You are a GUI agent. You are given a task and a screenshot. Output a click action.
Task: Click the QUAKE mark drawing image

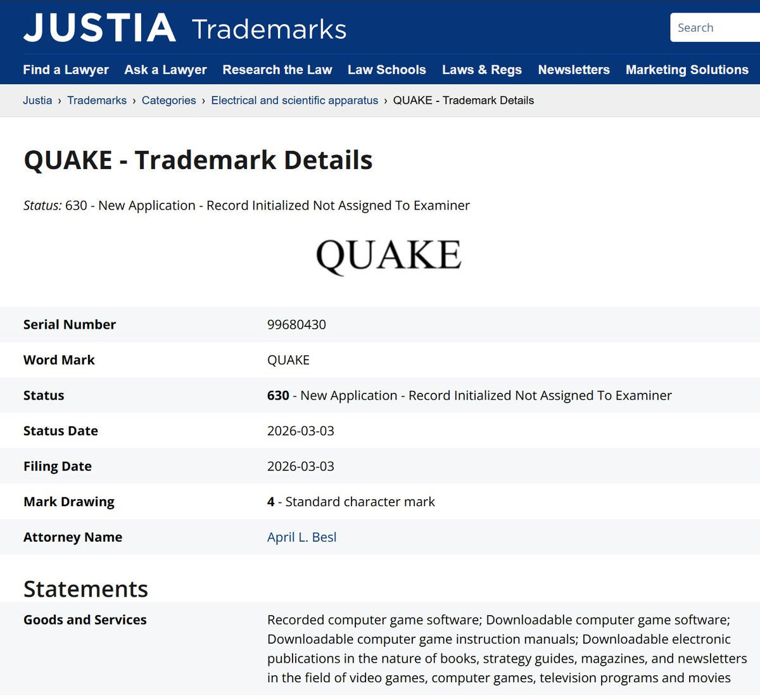click(x=389, y=256)
